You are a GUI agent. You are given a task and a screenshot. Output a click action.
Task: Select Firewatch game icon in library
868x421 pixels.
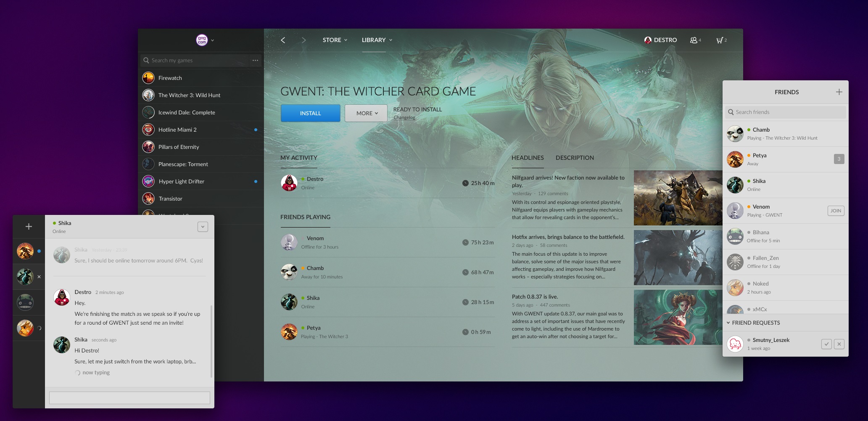point(148,78)
